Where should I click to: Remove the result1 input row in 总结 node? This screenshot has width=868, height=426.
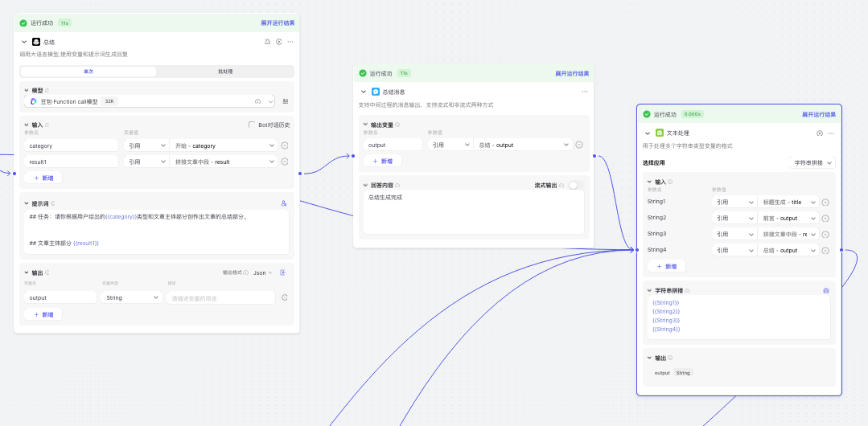tap(285, 162)
